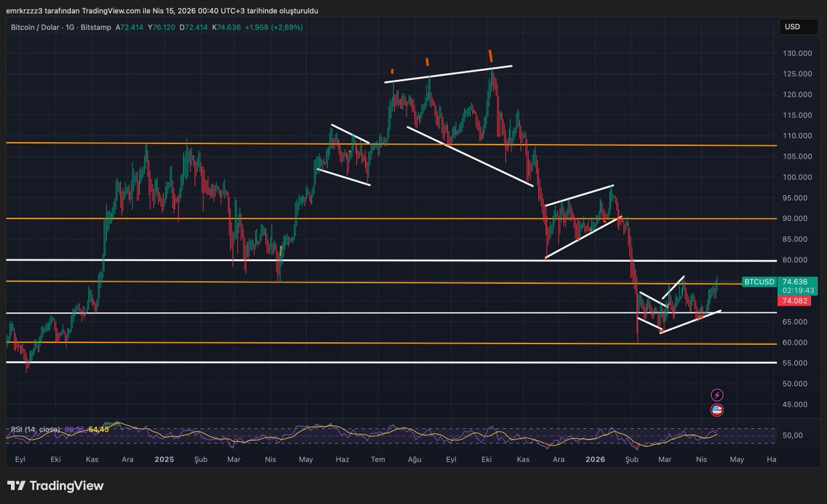Select the white horizontal line at 80.000
The width and height of the screenshot is (827, 504).
tap(345, 260)
